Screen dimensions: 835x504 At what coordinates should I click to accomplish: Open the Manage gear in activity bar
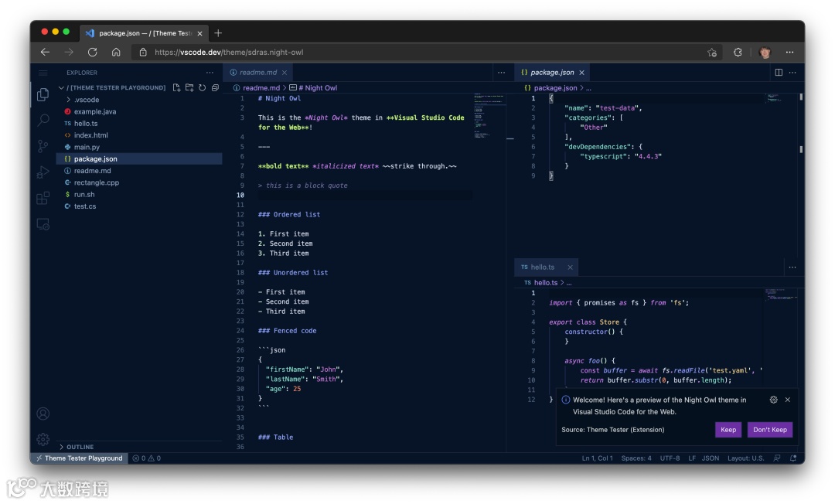(43, 439)
